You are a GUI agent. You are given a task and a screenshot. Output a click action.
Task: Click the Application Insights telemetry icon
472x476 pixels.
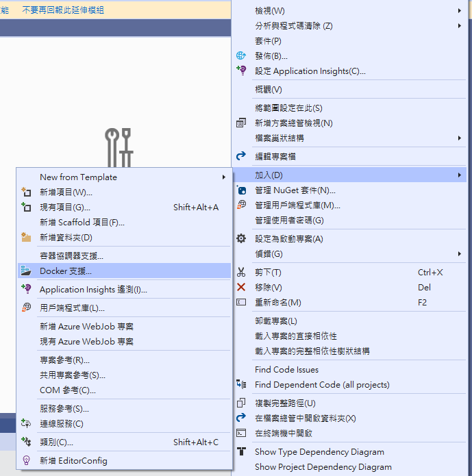click(26, 289)
